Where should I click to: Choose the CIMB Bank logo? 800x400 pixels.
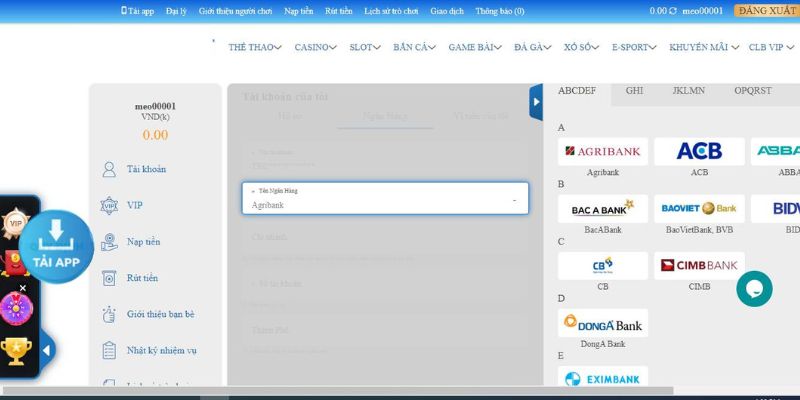click(699, 266)
